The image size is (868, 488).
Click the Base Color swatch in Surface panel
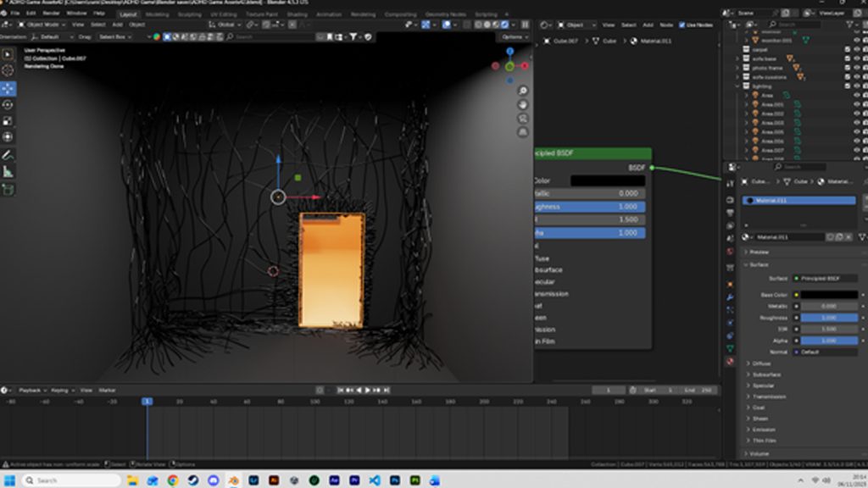[x=829, y=295]
